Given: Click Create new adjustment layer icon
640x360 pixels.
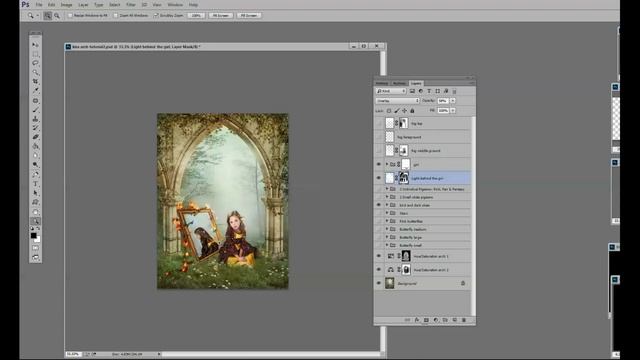Looking at the screenshot, I should [x=436, y=320].
